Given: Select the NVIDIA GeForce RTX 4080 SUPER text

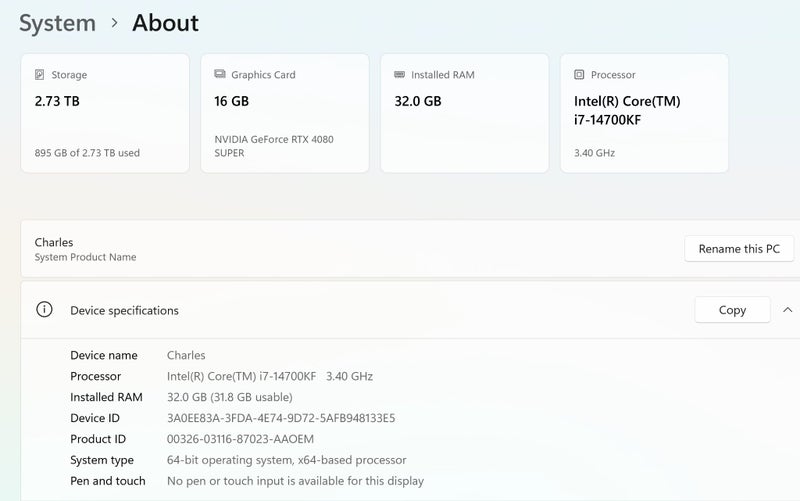Looking at the screenshot, I should [x=274, y=146].
